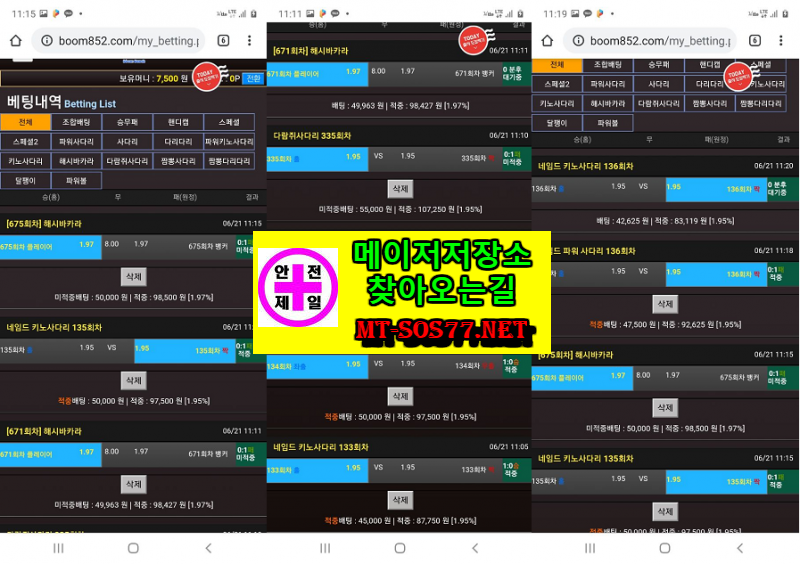Viewport: 800px width, 564px height.
Task: Tap Android back button on right phone
Action: 740,548
